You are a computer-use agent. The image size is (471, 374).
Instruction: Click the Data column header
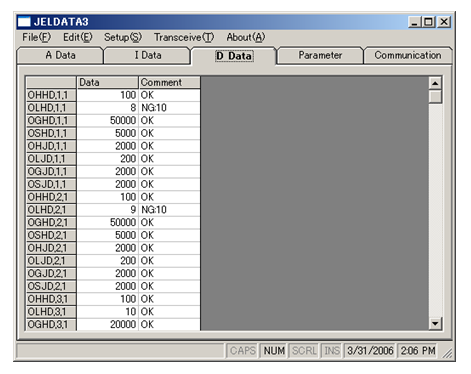(108, 82)
